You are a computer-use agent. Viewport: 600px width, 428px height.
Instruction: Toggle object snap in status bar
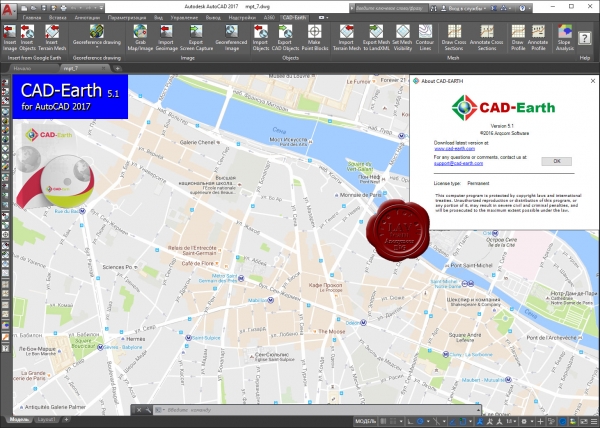click(x=463, y=421)
